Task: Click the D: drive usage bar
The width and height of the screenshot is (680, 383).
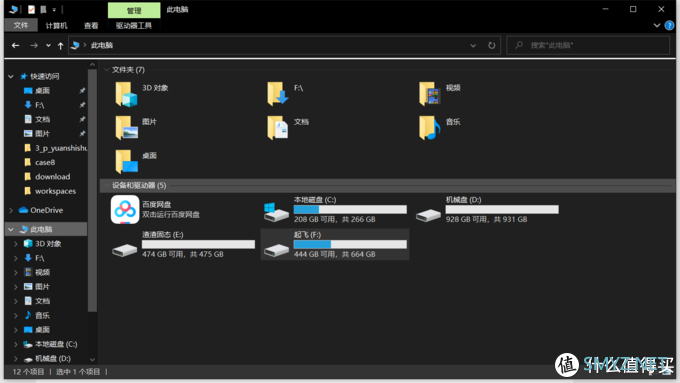Action: pos(502,210)
